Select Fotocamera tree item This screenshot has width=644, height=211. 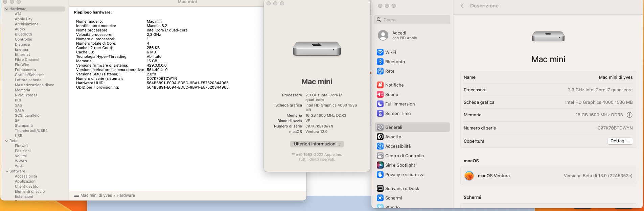click(25, 70)
